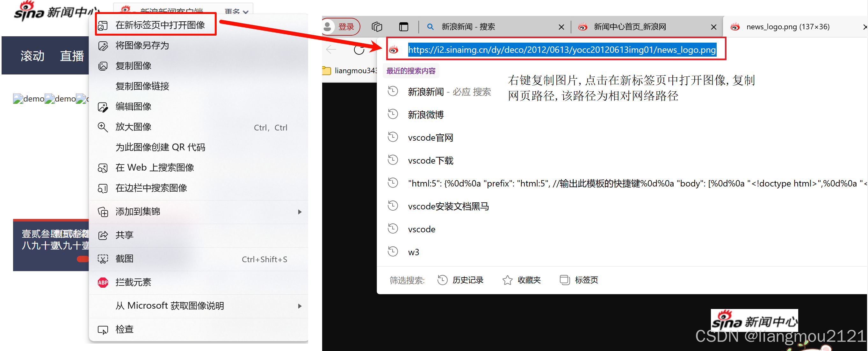The width and height of the screenshot is (868, 351).
Task: Click the 登录 profile button
Action: tap(340, 27)
